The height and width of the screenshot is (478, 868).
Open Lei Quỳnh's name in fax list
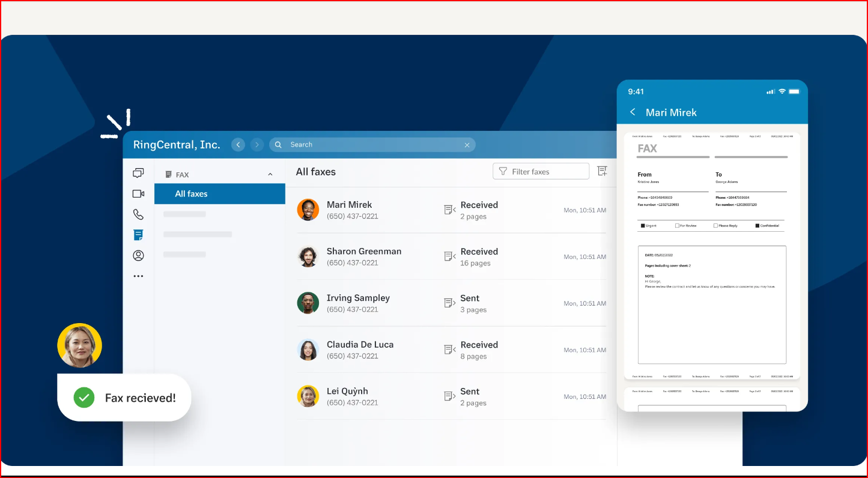point(347,391)
